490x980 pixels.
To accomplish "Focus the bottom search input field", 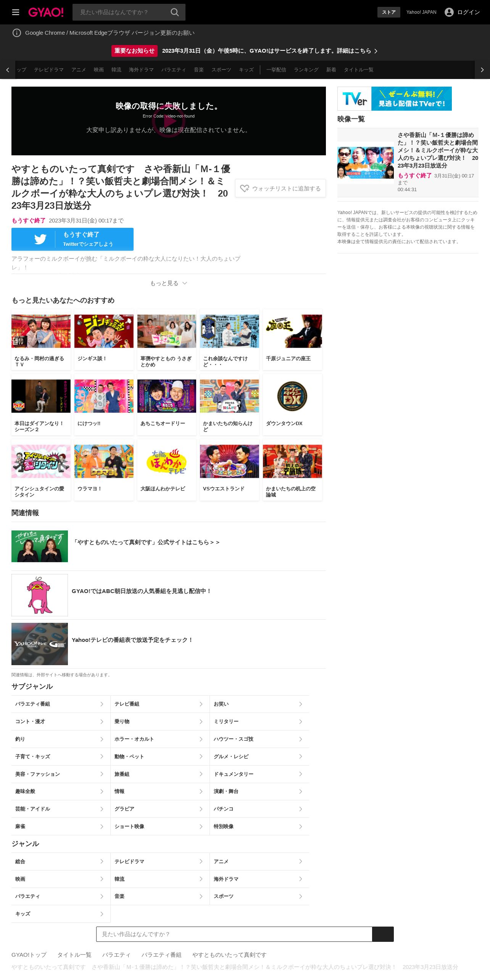I will (234, 934).
